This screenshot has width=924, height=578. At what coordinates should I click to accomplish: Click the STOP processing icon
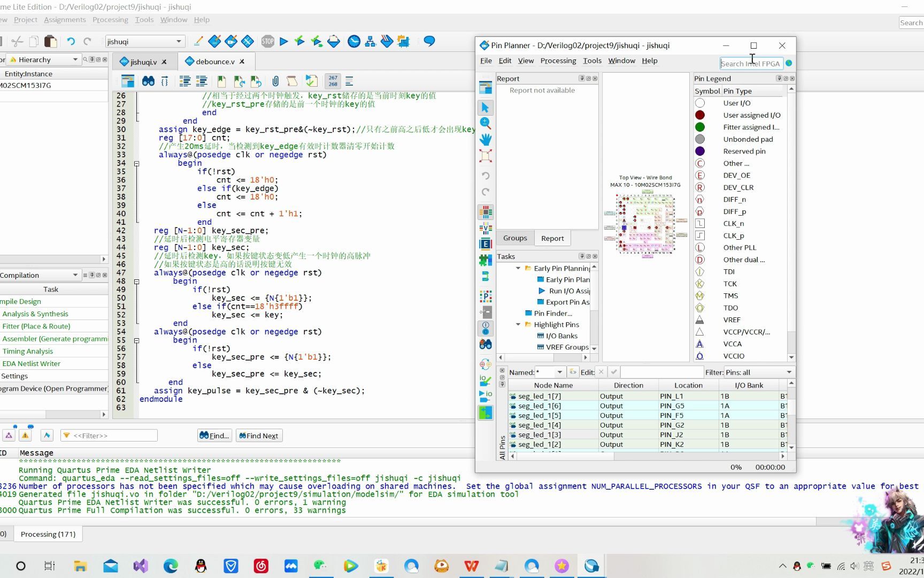(267, 41)
